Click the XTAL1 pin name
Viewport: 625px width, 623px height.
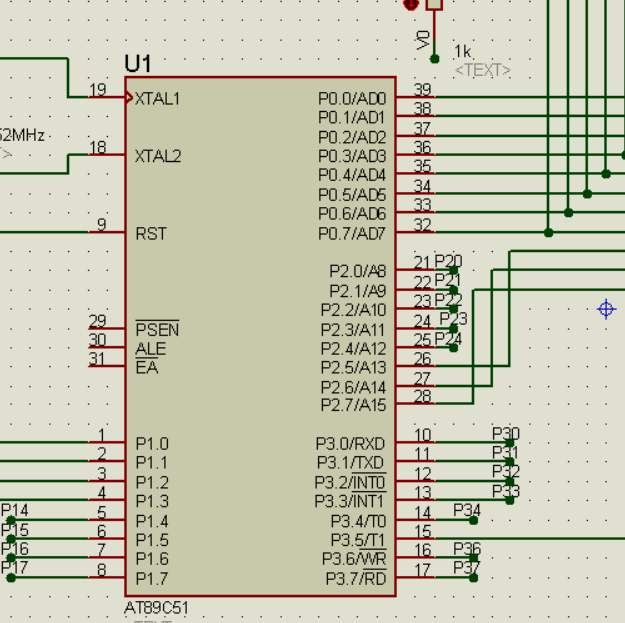coord(157,98)
